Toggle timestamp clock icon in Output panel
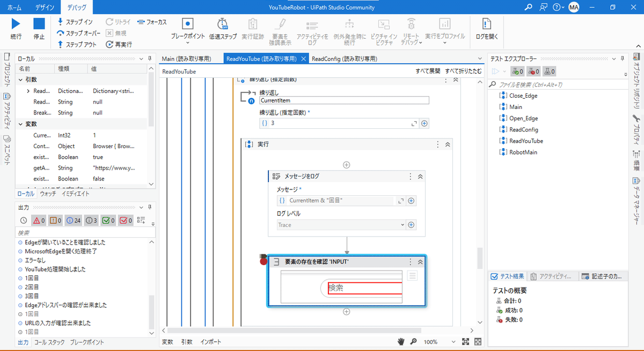This screenshot has height=351, width=644. coord(23,220)
